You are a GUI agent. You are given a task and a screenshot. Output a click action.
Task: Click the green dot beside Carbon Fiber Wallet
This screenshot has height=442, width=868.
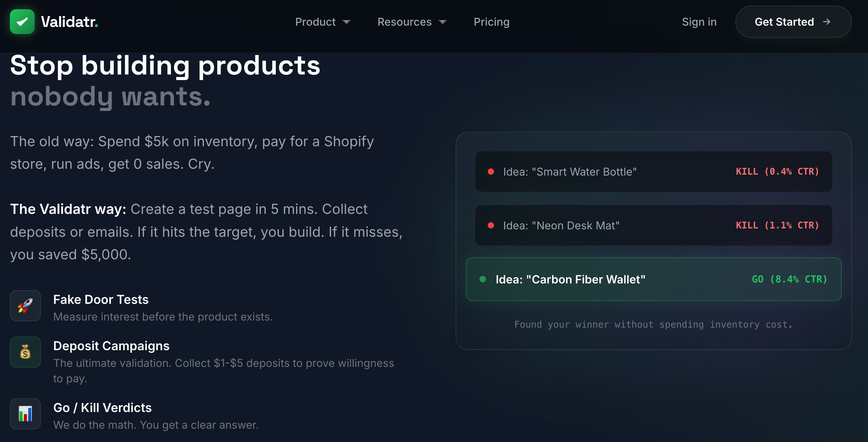483,279
